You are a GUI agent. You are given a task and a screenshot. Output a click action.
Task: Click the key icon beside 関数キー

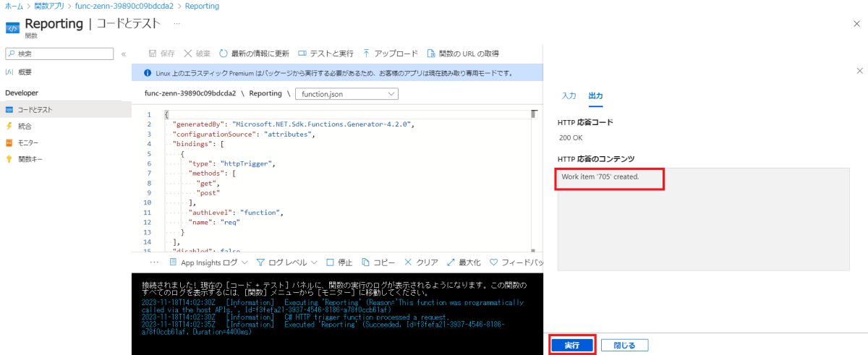click(9, 159)
